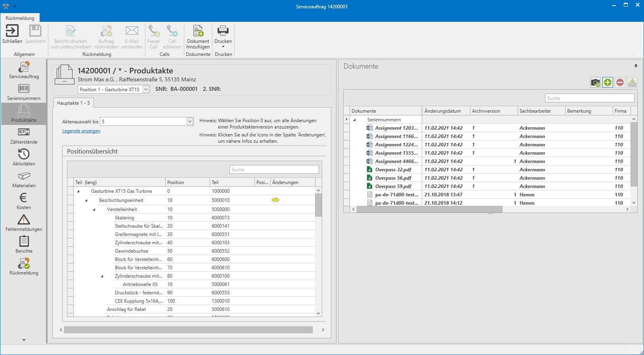Screen dimensions: 644x355
Task: Expand the Drucken dropdown arrow
Action: [223, 47]
